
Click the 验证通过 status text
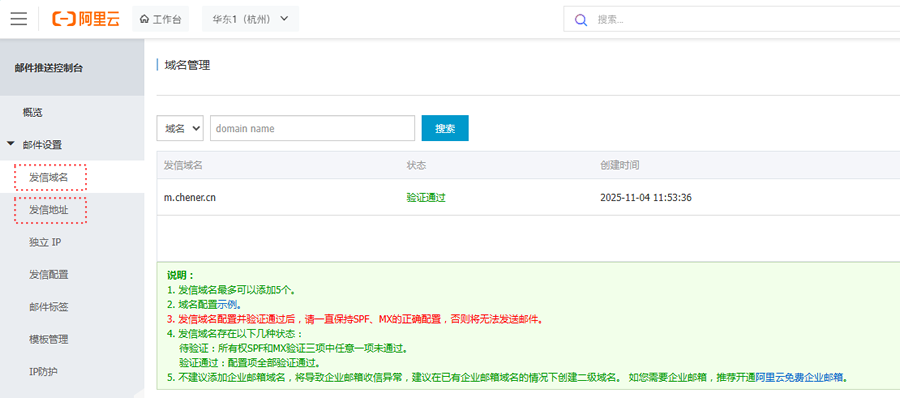[426, 198]
